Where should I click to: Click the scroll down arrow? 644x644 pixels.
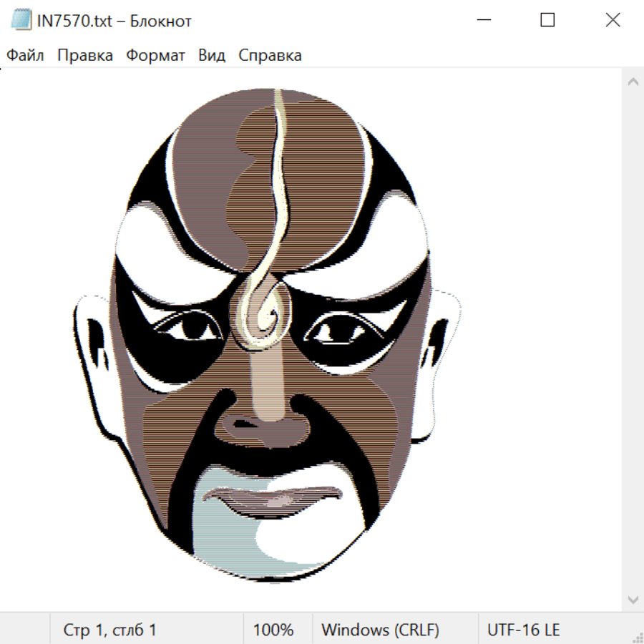[633, 599]
